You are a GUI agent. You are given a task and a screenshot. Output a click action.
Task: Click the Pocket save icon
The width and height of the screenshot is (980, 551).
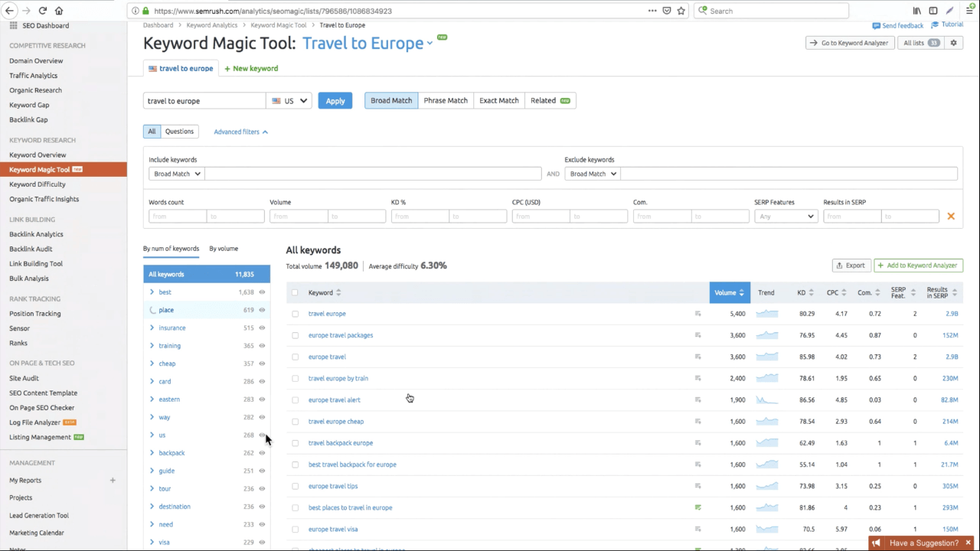(667, 11)
